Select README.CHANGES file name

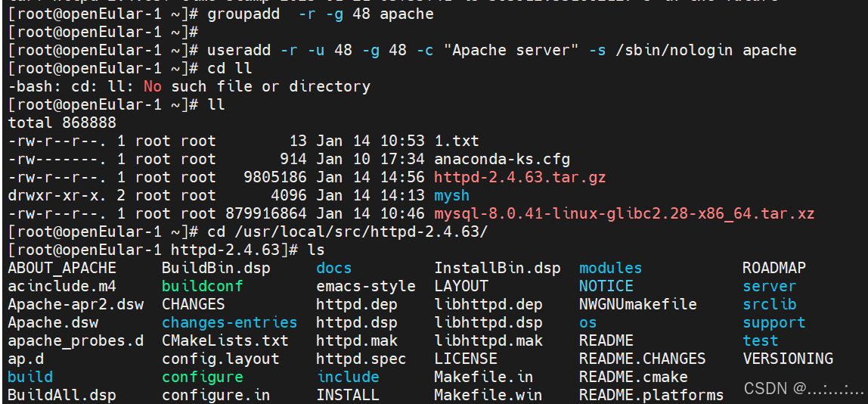(642, 359)
